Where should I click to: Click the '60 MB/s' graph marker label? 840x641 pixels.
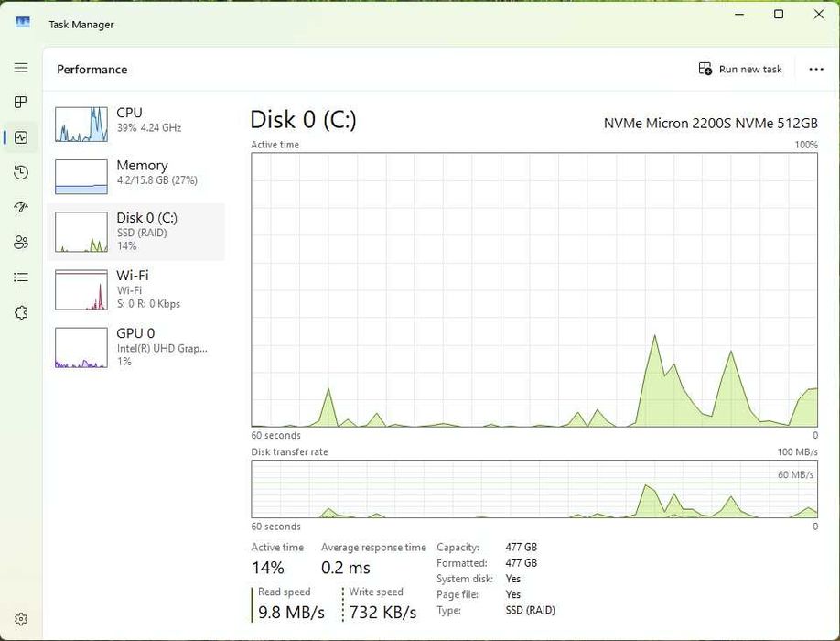[x=795, y=475]
